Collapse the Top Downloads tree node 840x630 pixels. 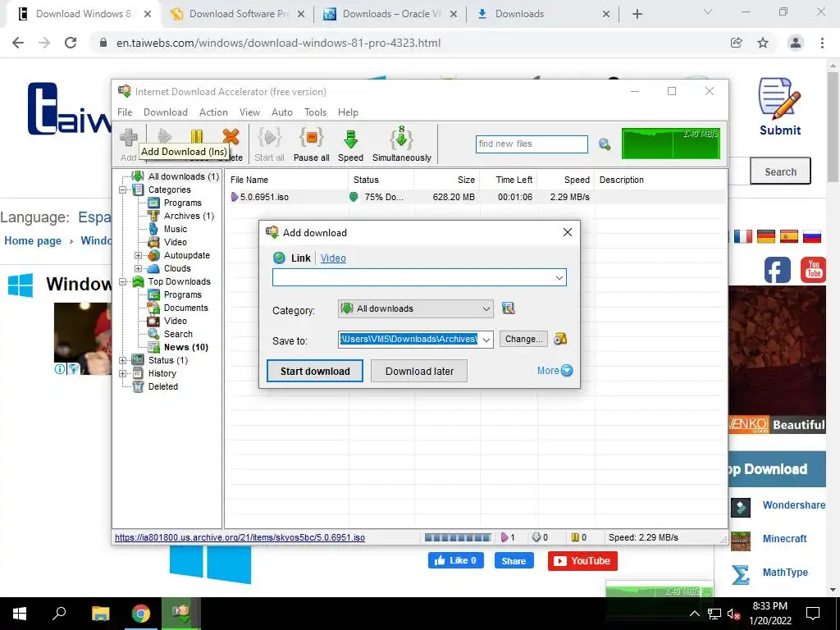point(123,282)
